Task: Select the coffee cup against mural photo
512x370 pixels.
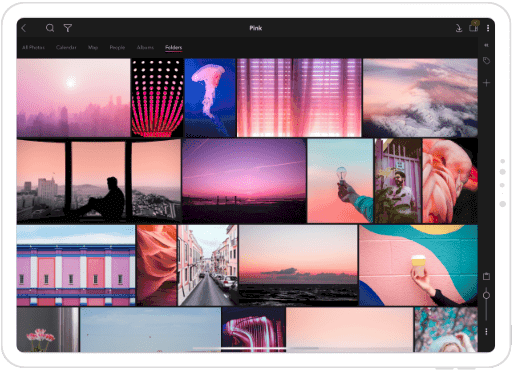Action: (418, 265)
